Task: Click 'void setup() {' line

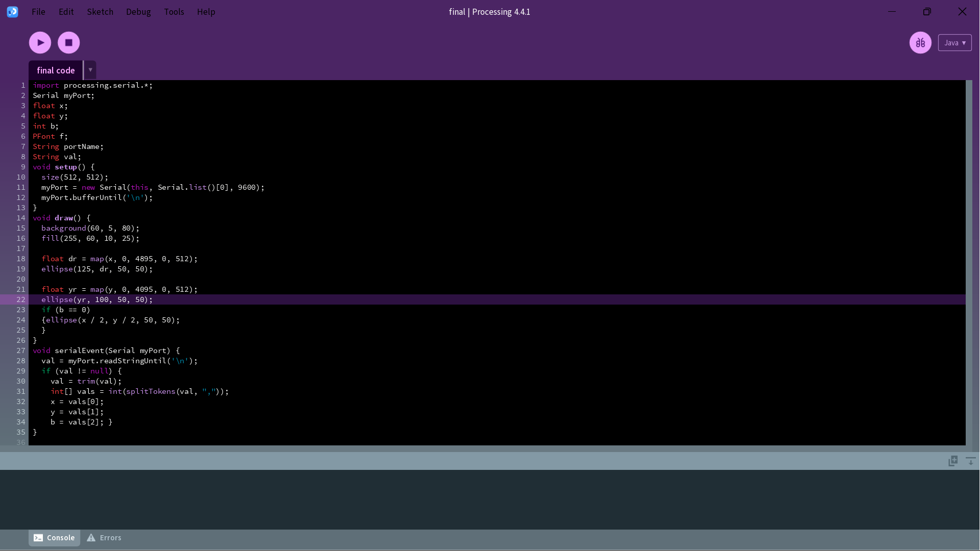Action: pyautogui.click(x=63, y=167)
